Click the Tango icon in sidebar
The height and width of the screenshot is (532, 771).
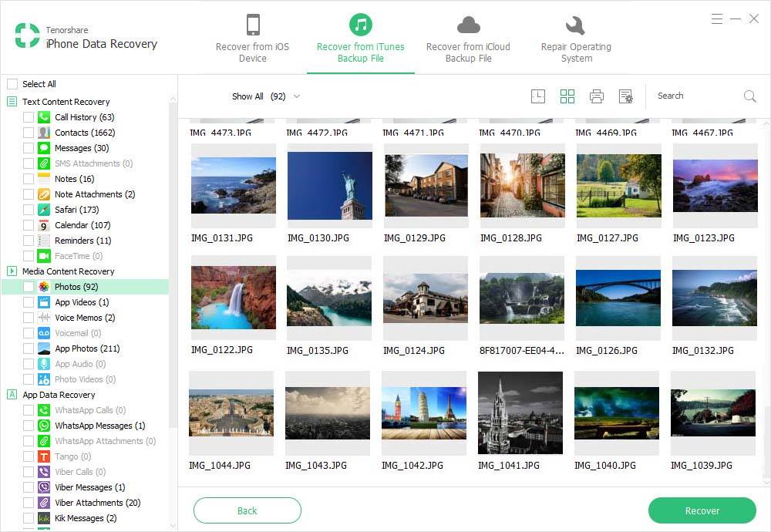click(44, 456)
